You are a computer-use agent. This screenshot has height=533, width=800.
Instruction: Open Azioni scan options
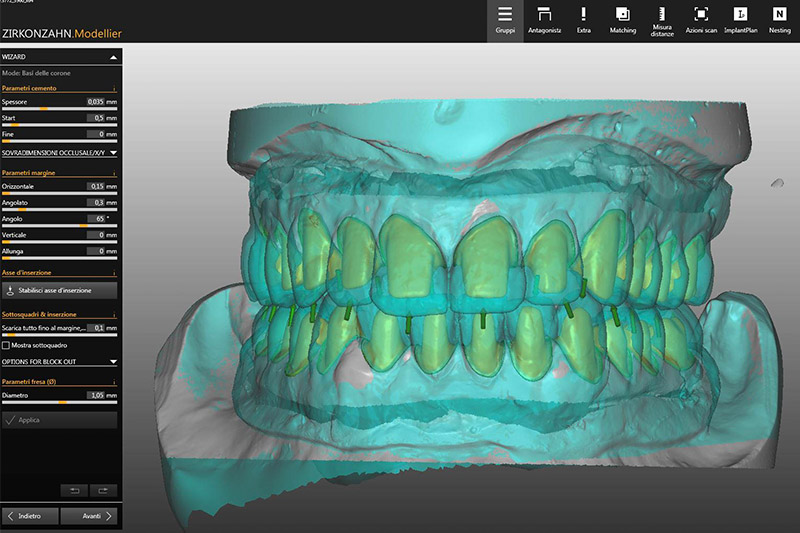(x=701, y=21)
